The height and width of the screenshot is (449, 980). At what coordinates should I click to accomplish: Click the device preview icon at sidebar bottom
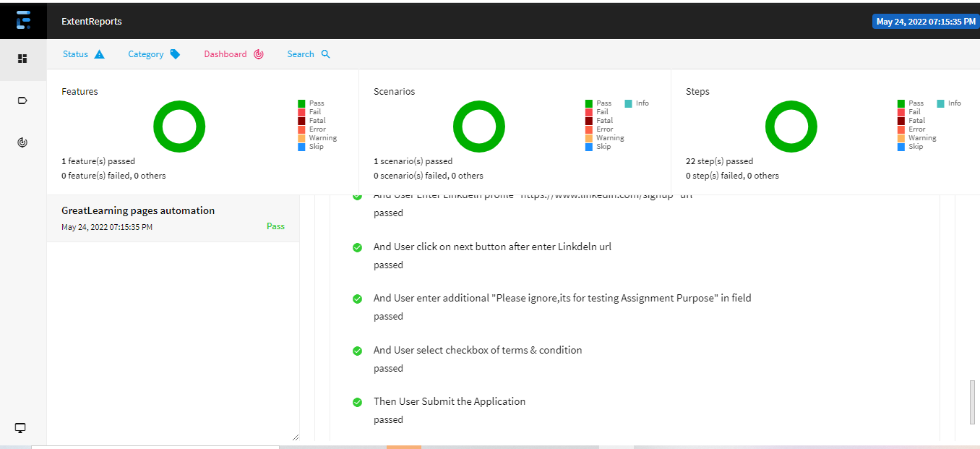[20, 427]
